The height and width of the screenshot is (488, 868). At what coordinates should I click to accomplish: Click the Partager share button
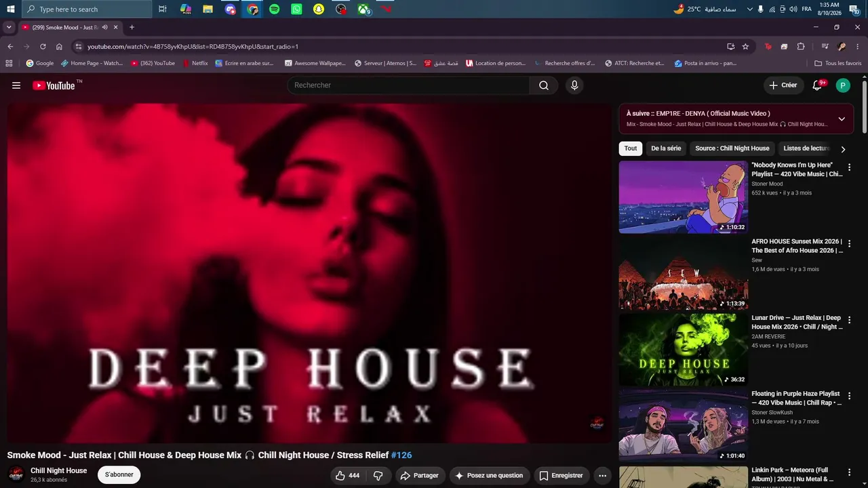point(420,476)
